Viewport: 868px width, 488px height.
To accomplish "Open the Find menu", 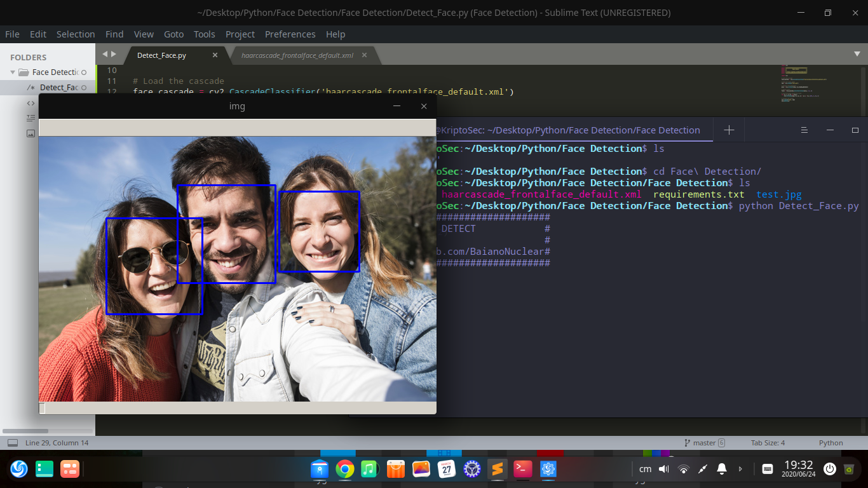I will 114,34.
